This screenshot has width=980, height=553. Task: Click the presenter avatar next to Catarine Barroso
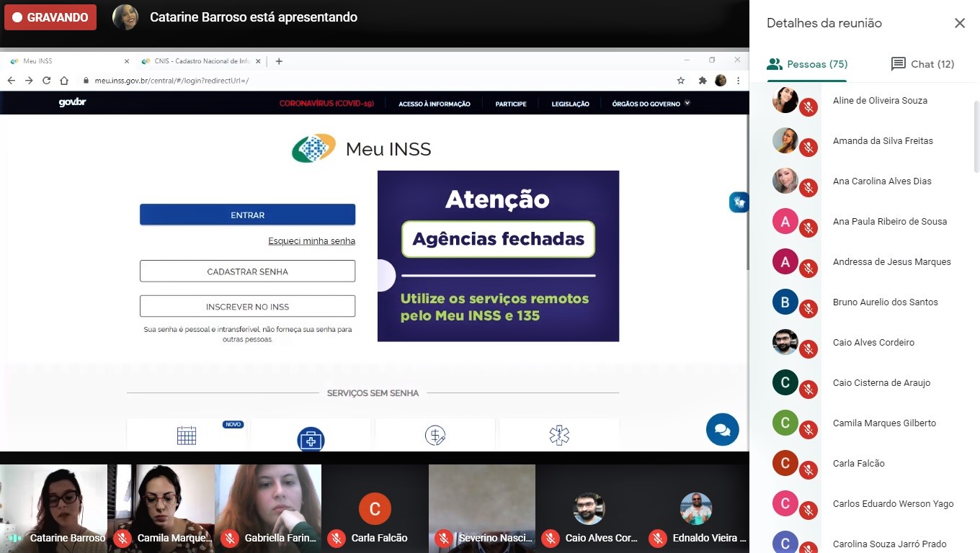[125, 17]
